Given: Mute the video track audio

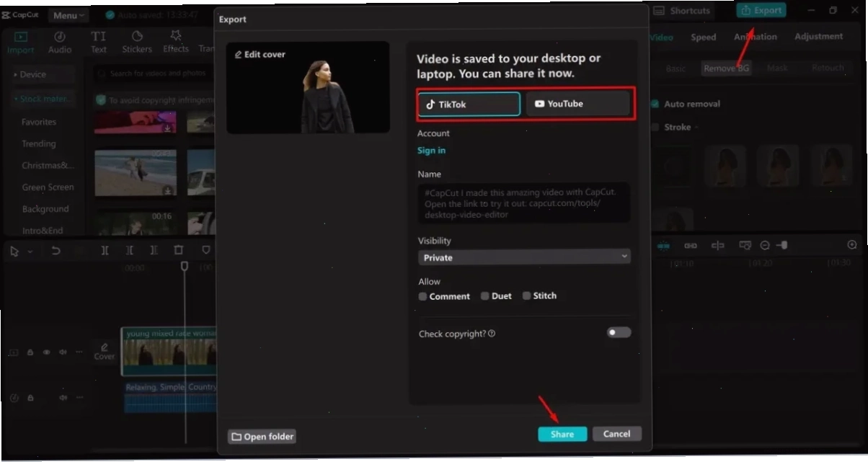Looking at the screenshot, I should coord(63,352).
